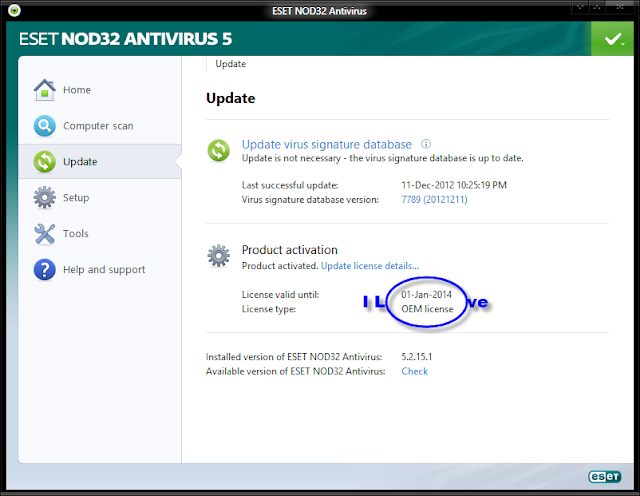Click the Product activation gear icon

(x=218, y=256)
